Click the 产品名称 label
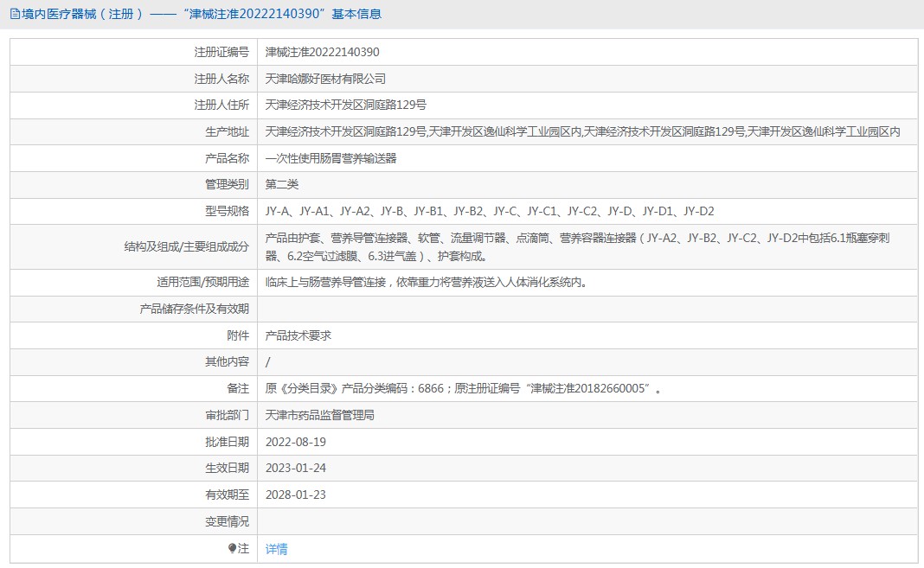 227,158
